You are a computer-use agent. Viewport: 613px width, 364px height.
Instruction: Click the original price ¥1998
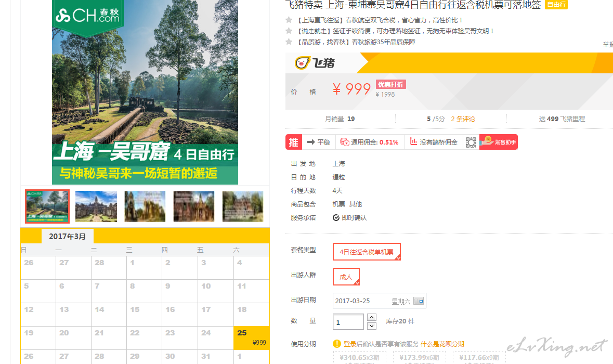(x=385, y=94)
